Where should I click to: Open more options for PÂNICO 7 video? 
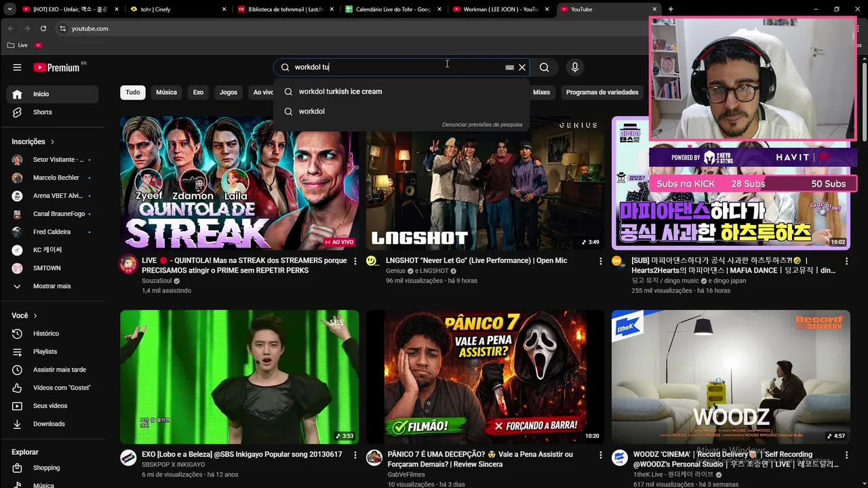tap(601, 455)
